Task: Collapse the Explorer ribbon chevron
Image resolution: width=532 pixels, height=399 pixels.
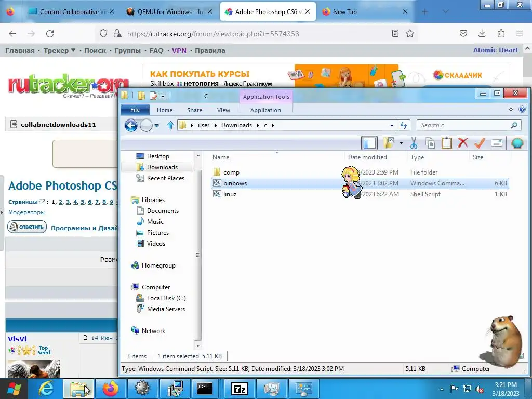Action: point(511,109)
